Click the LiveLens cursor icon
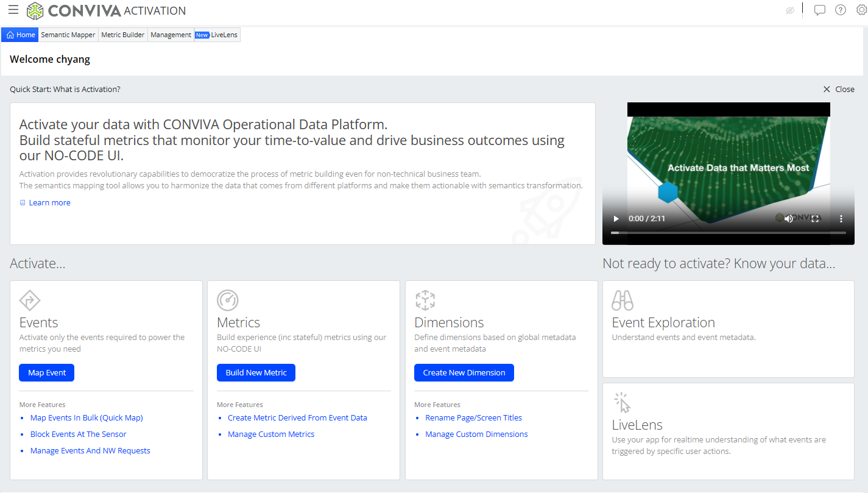This screenshot has height=493, width=868. (623, 403)
